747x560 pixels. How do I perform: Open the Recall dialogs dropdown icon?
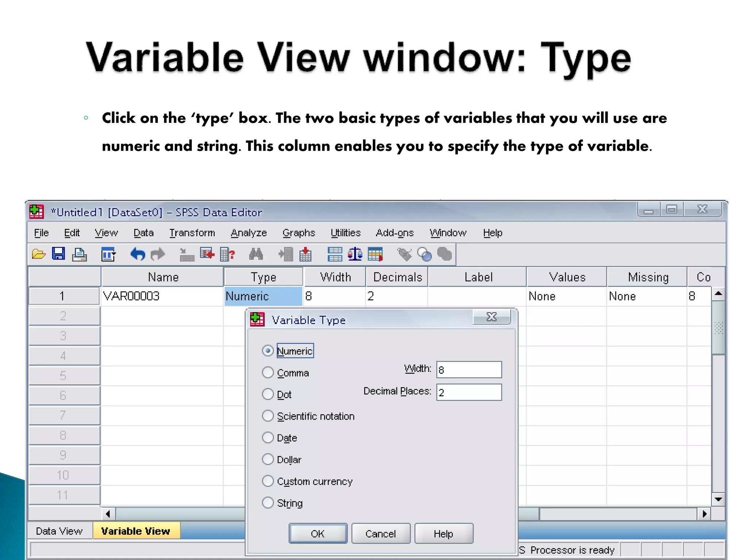pos(108,254)
